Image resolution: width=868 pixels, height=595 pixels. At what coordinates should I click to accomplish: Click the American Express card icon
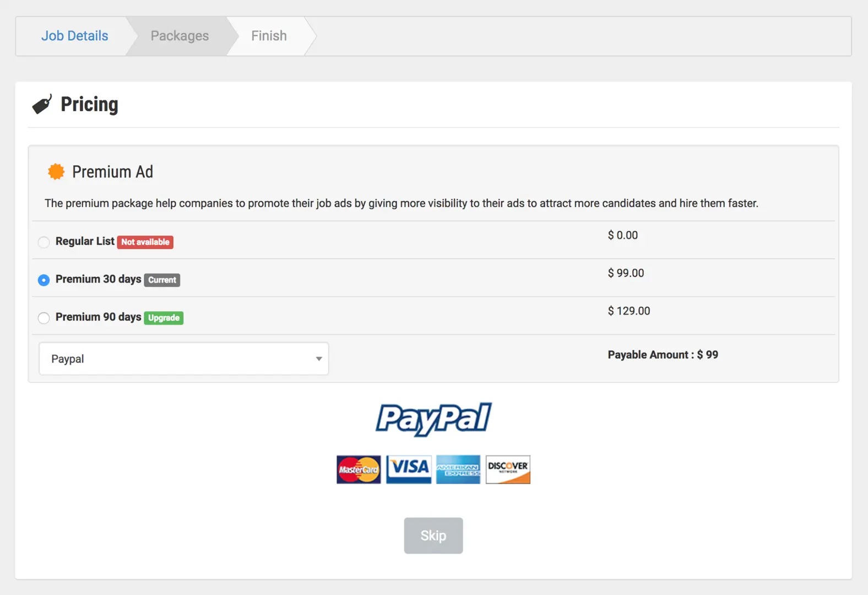[458, 469]
